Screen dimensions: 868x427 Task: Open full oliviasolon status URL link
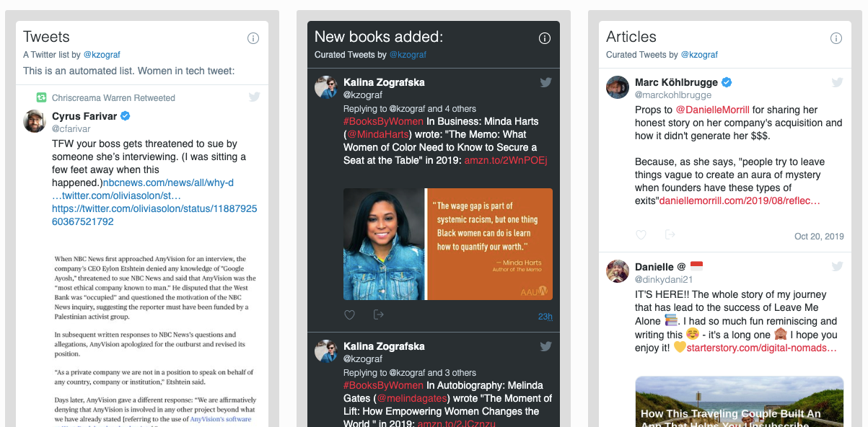click(154, 216)
